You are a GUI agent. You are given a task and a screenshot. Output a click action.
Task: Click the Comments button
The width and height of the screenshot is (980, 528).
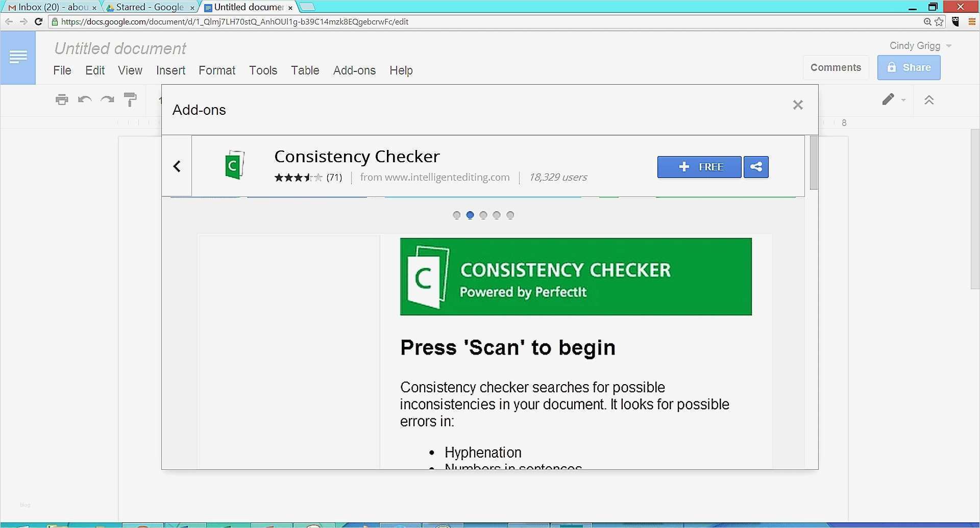coord(836,67)
